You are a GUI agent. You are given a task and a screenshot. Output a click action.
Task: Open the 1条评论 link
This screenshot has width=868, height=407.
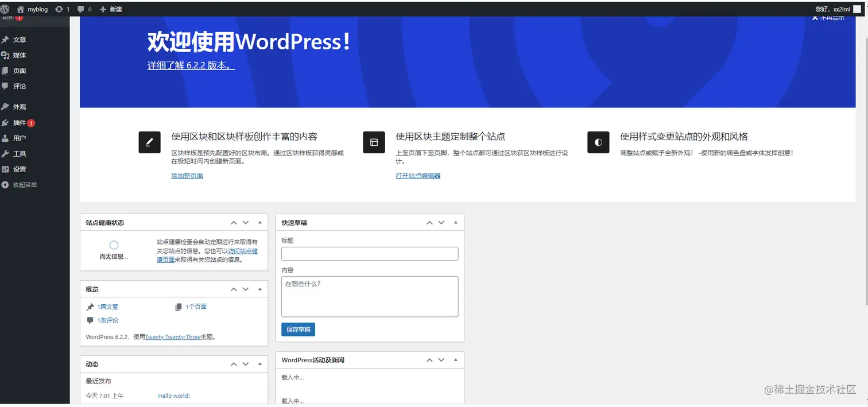(x=108, y=320)
